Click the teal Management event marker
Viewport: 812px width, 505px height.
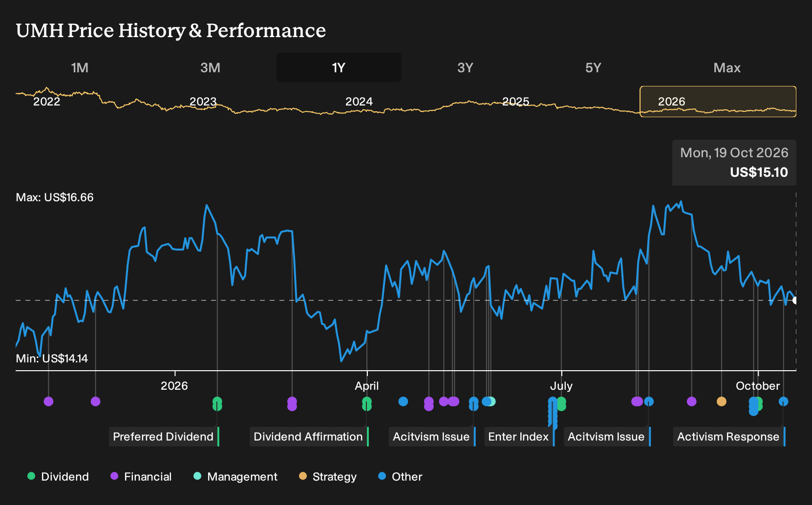pos(491,401)
